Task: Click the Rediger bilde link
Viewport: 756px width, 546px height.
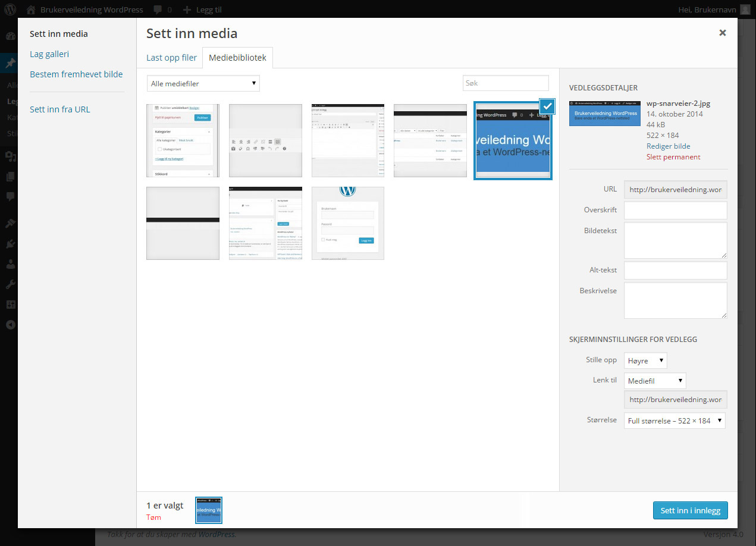Action: point(668,146)
